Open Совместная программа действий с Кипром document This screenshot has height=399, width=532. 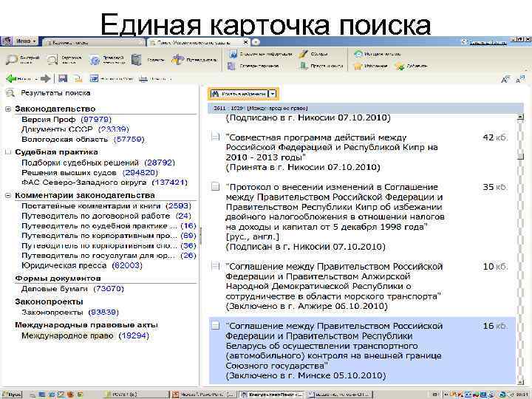click(332, 152)
